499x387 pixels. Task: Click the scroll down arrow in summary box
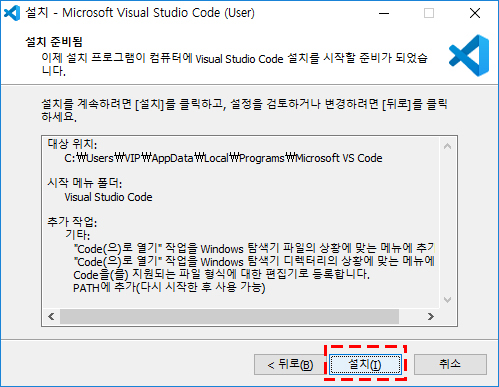pos(447,300)
